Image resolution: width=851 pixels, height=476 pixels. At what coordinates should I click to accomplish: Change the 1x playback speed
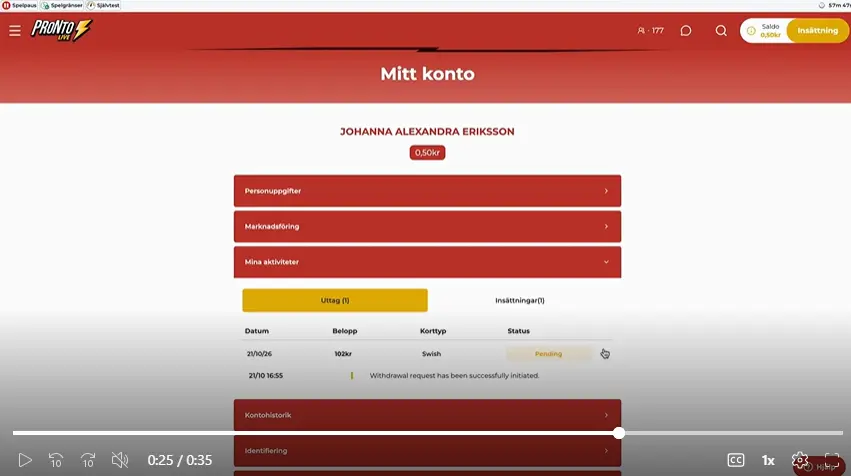point(768,460)
